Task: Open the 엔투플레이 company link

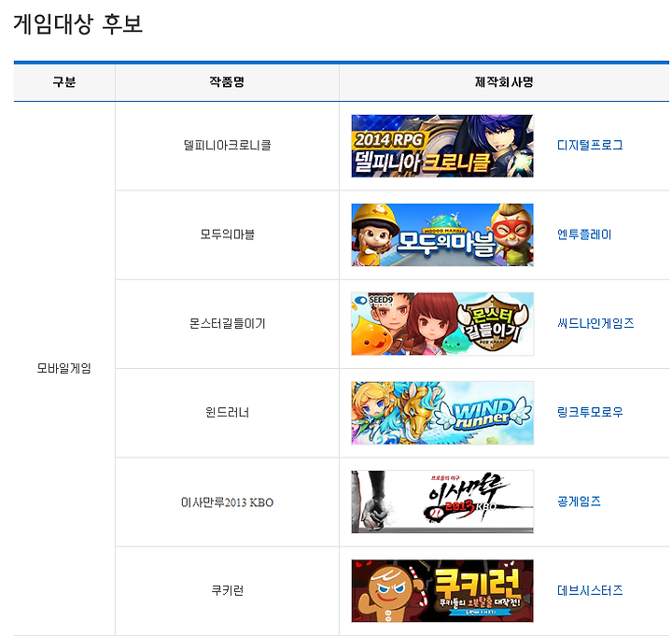Action: point(584,234)
